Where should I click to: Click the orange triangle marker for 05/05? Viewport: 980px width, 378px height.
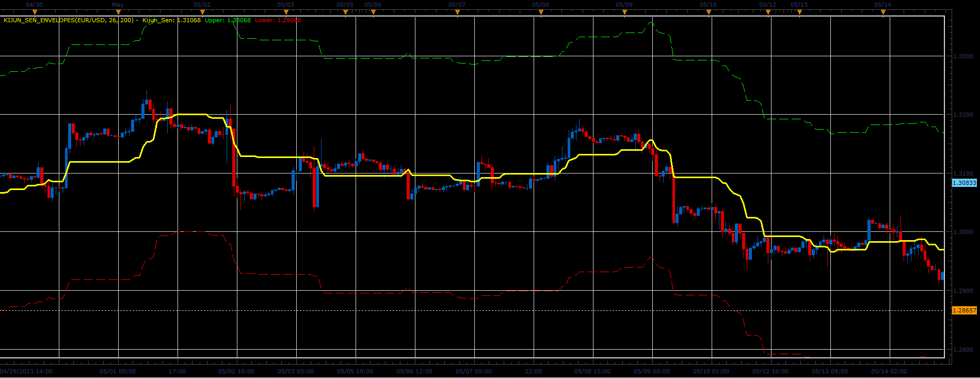click(x=346, y=13)
